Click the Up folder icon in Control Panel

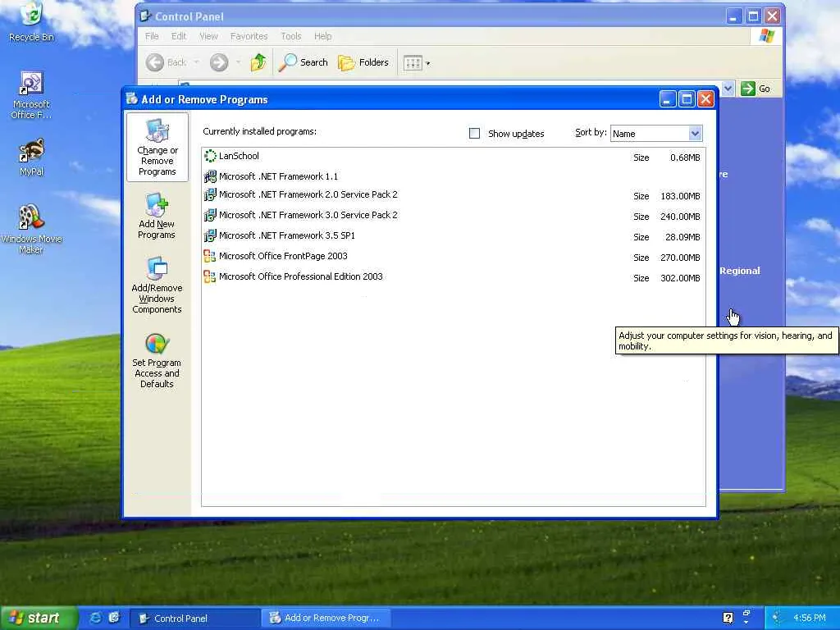[x=258, y=62]
